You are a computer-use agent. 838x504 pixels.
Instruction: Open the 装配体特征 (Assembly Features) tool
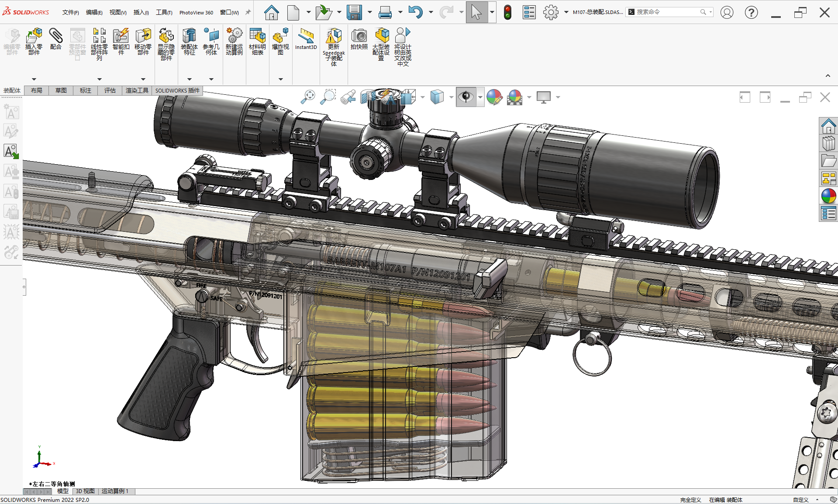[189, 42]
